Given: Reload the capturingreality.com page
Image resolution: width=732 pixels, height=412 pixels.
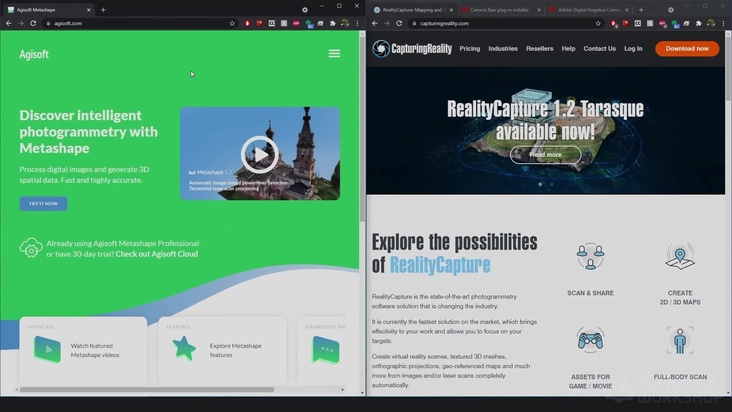Looking at the screenshot, I should pos(398,23).
